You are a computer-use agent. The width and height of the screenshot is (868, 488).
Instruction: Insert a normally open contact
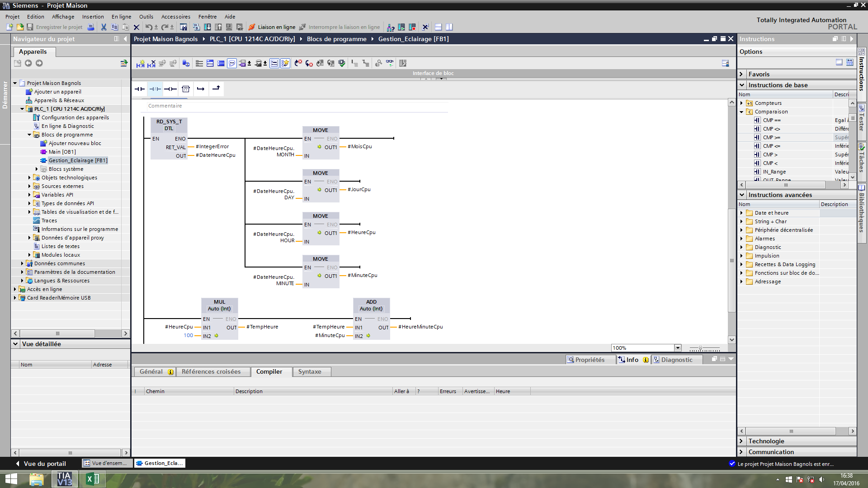pos(139,89)
